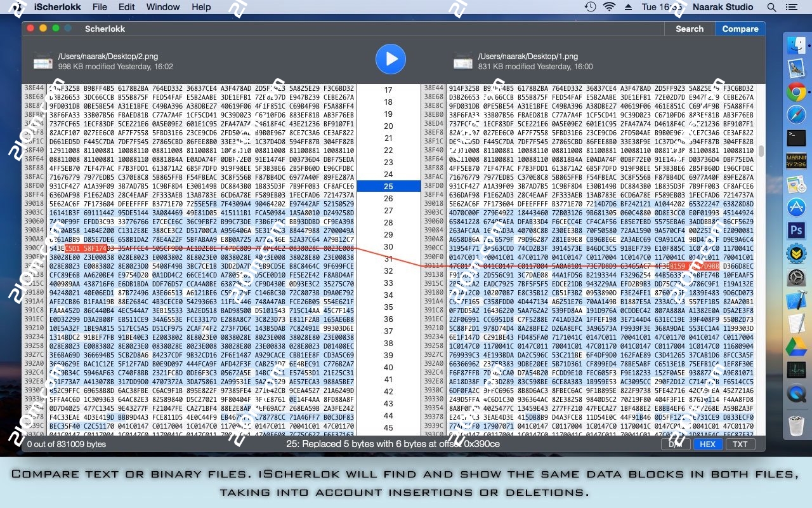Open the iScherlokk application menu

click(x=58, y=7)
